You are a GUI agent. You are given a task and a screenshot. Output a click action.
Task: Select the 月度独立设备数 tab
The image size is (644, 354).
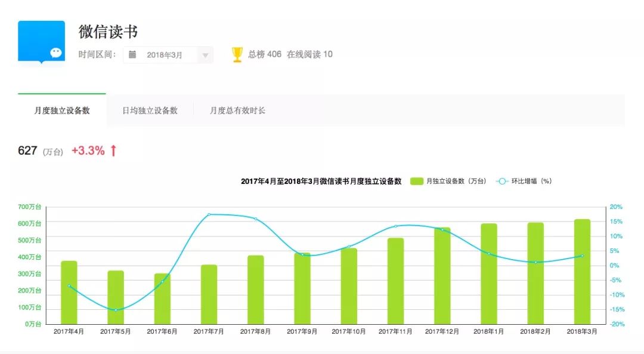(62, 110)
